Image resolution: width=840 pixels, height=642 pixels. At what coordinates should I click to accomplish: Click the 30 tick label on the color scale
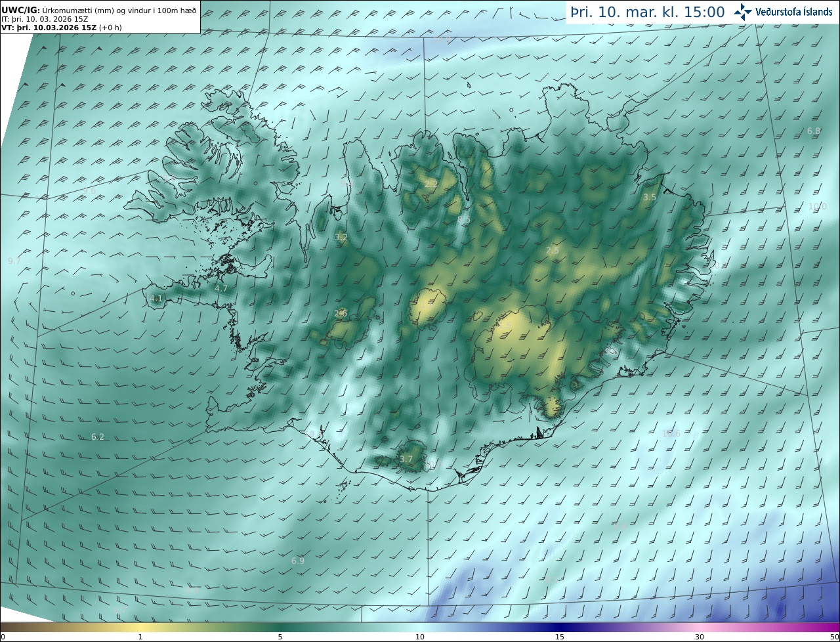700,637
